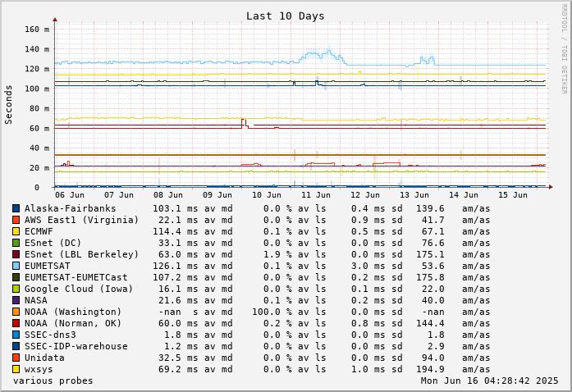Click the NASA purple legend swatch
This screenshot has height=392, width=572.
click(16, 300)
